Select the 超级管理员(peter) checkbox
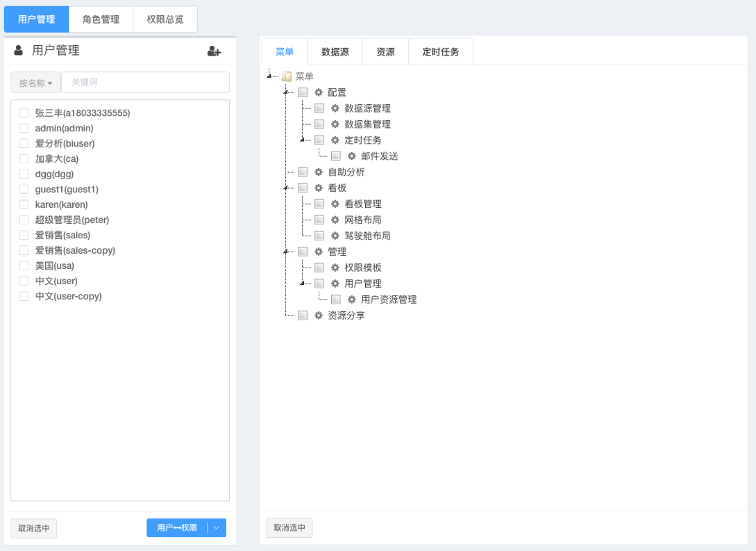 click(x=24, y=220)
